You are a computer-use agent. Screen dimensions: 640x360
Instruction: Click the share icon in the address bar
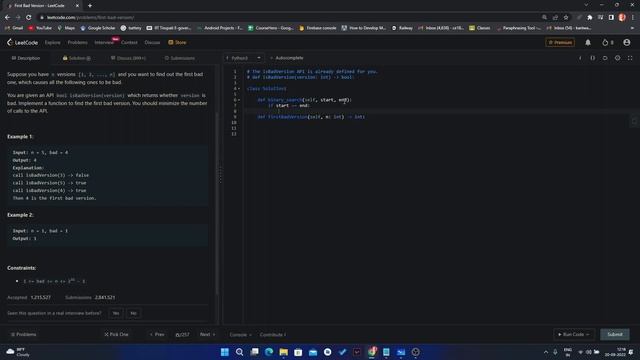coord(555,18)
